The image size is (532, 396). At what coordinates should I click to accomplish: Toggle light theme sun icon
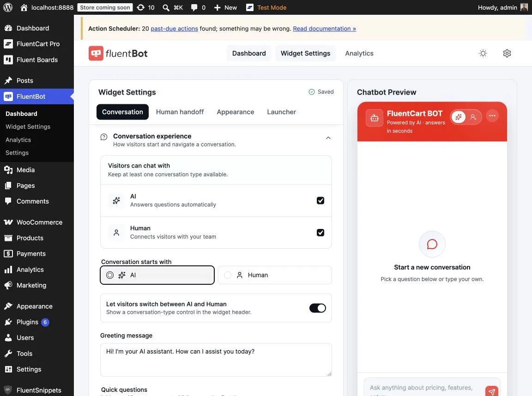tap(483, 53)
